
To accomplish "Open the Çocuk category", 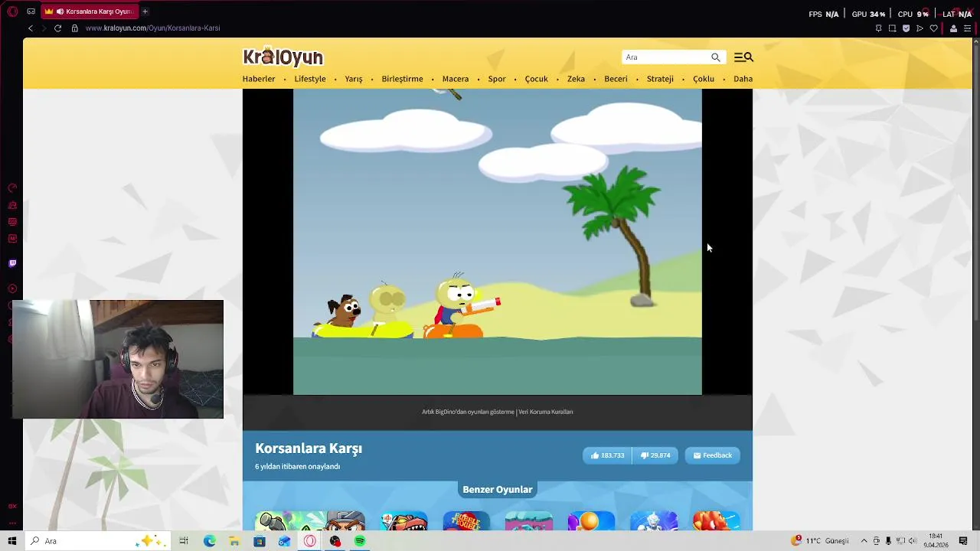I will (536, 79).
